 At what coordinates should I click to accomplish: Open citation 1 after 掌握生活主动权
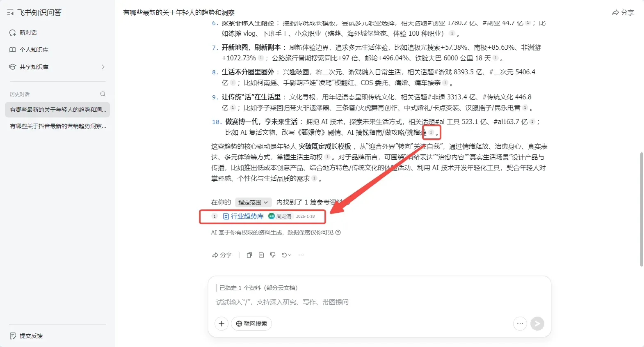pos(327,157)
